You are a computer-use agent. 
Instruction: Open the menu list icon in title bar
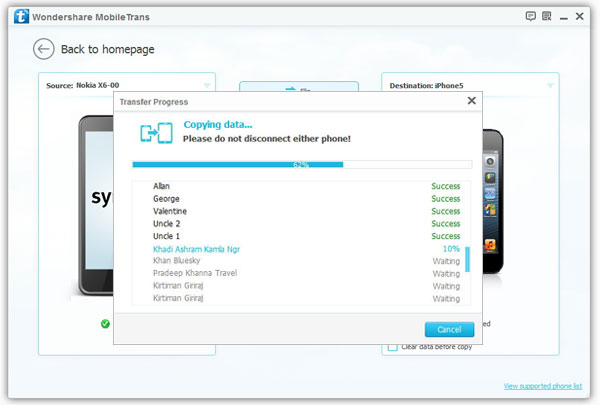547,16
